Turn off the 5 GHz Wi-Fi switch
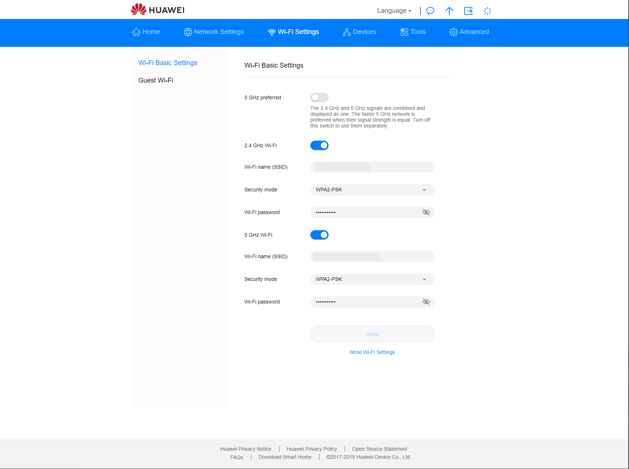Image resolution: width=629 pixels, height=469 pixels. pyautogui.click(x=319, y=235)
